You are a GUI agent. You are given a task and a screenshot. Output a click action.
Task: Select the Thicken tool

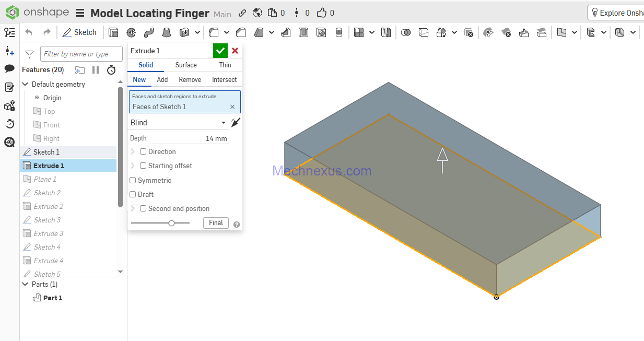[184, 32]
